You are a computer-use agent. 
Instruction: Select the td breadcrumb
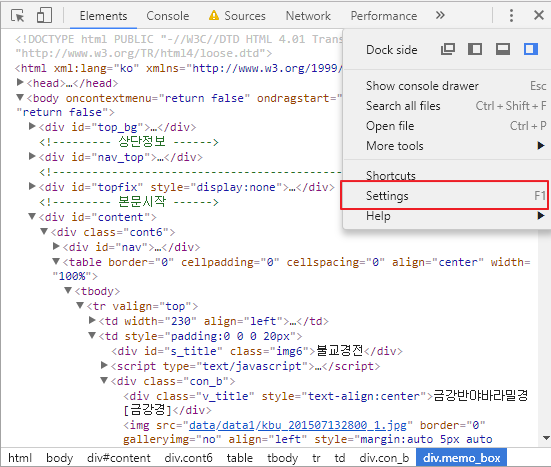339,458
